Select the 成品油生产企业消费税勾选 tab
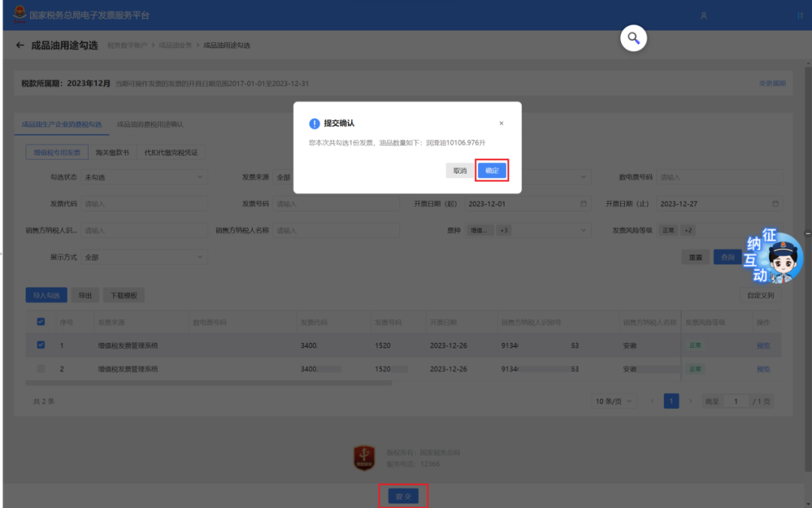Viewport: 812px width, 508px height. pyautogui.click(x=62, y=124)
